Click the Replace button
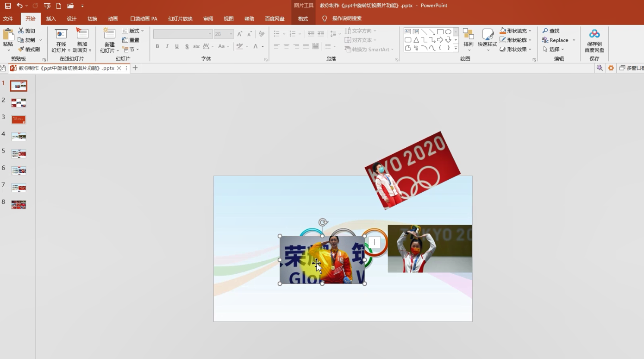The height and width of the screenshot is (359, 644). pos(558,40)
